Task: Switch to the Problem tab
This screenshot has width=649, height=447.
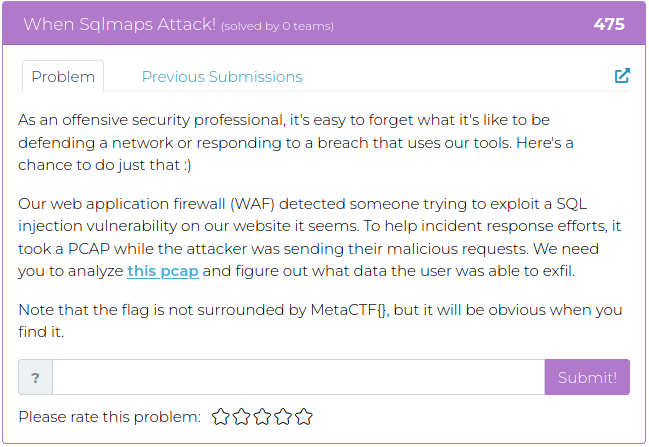Action: click(63, 77)
